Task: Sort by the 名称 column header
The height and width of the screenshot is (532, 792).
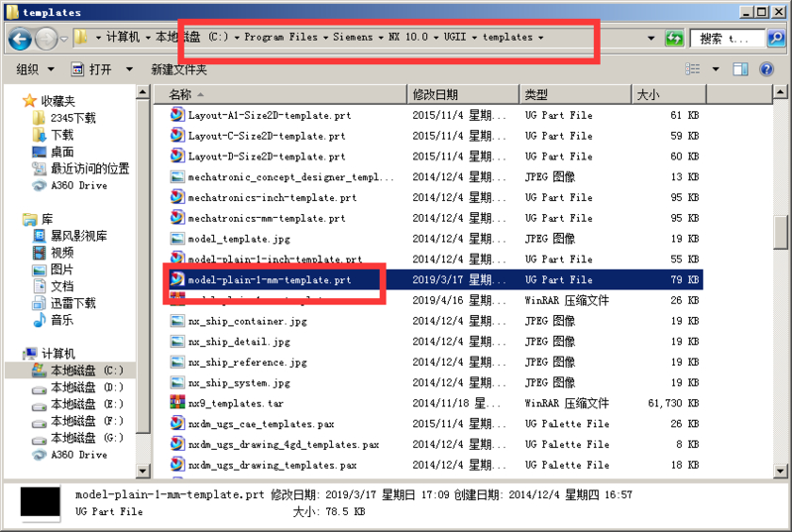Action: pos(281,94)
